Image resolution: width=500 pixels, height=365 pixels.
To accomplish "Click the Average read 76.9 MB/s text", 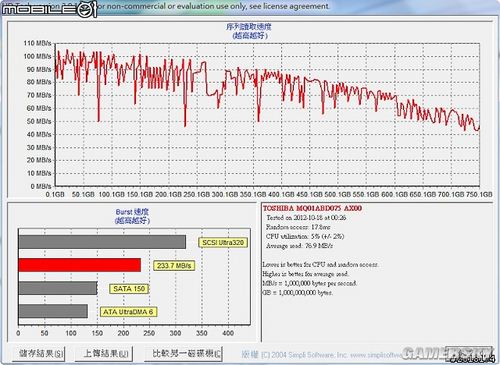I will (x=299, y=246).
